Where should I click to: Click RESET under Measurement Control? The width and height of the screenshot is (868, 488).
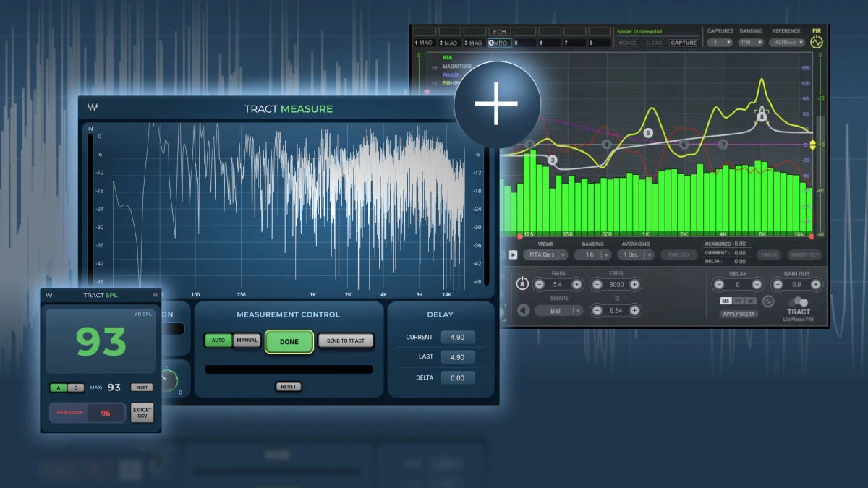(x=289, y=387)
